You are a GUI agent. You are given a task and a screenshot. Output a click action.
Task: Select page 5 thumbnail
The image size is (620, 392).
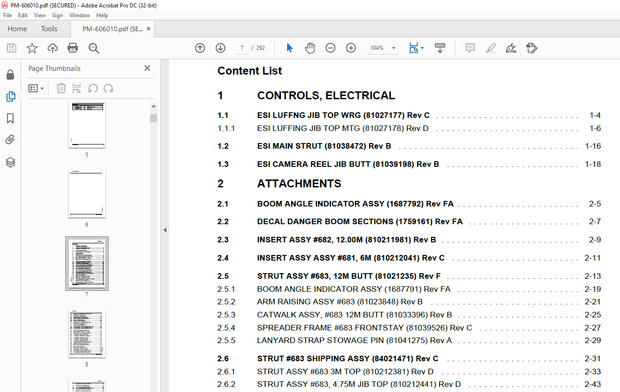pyautogui.click(x=87, y=125)
